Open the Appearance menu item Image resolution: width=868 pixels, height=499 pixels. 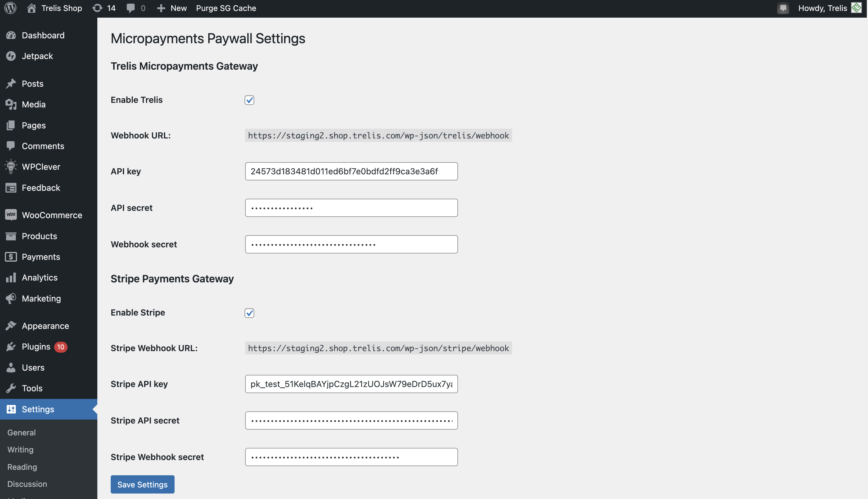pyautogui.click(x=49, y=326)
